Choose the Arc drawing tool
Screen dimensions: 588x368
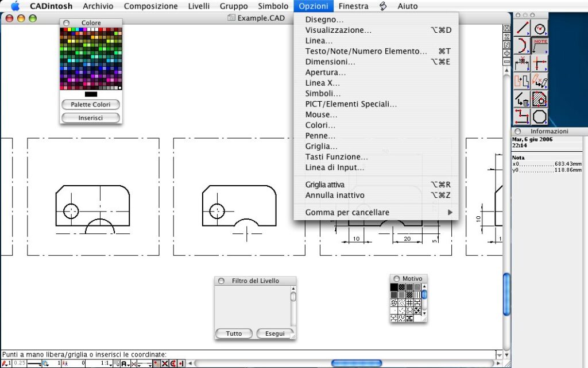521,45
